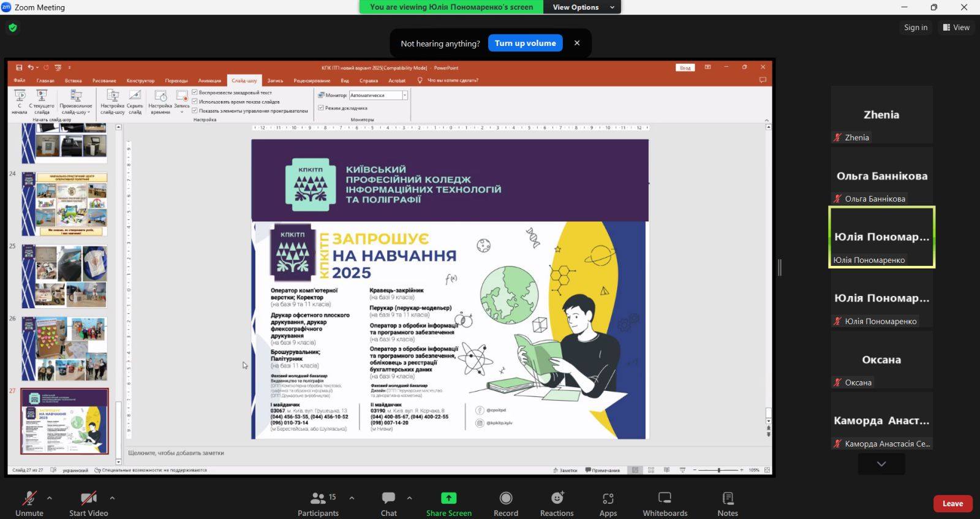The height and width of the screenshot is (519, 980).
Task: Dismiss the 'Not hearing anything?' notification
Action: (x=576, y=43)
